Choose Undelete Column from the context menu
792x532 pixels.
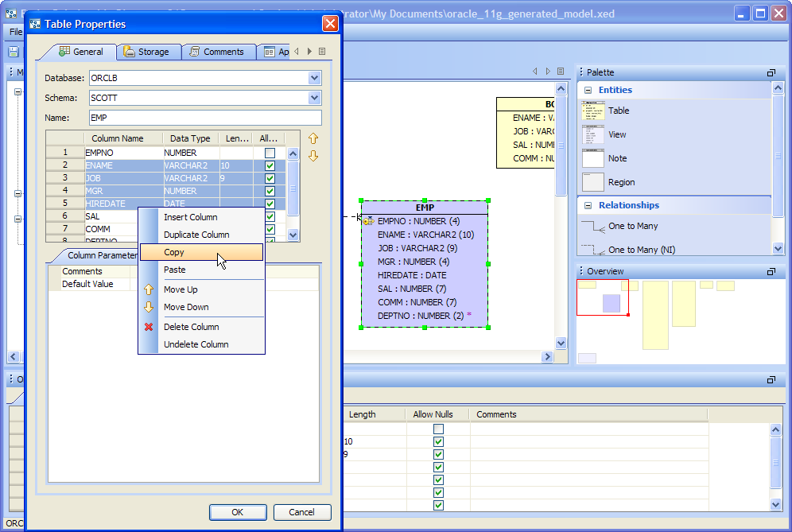(x=201, y=344)
